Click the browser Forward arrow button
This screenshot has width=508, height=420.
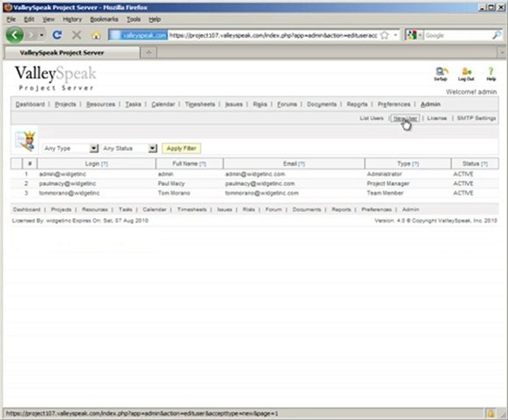coord(31,35)
